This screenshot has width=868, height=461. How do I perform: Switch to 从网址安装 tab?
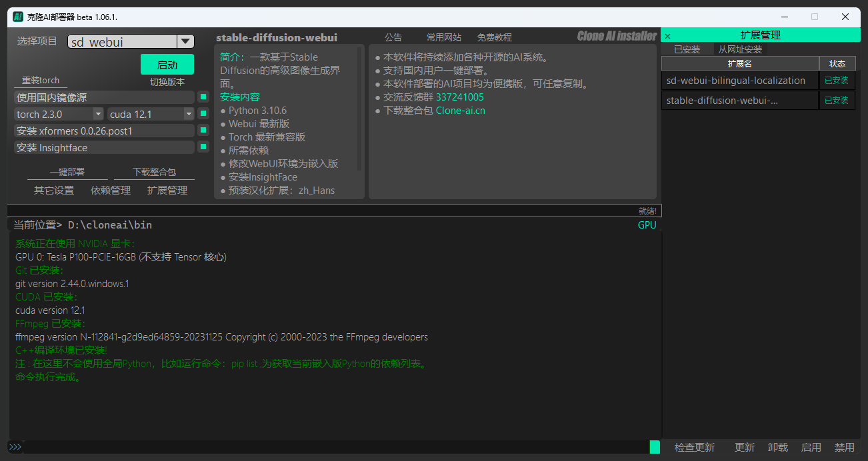(740, 49)
